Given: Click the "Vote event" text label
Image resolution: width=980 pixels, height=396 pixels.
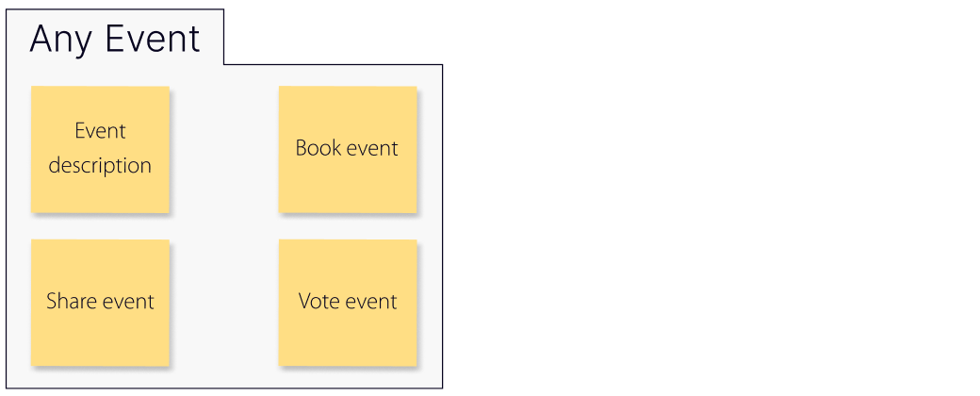Looking at the screenshot, I should [348, 302].
